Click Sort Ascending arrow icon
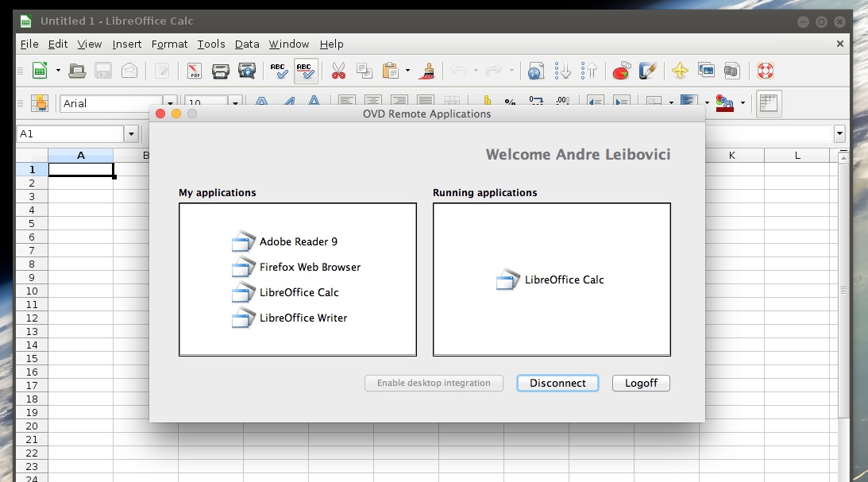 (562, 71)
